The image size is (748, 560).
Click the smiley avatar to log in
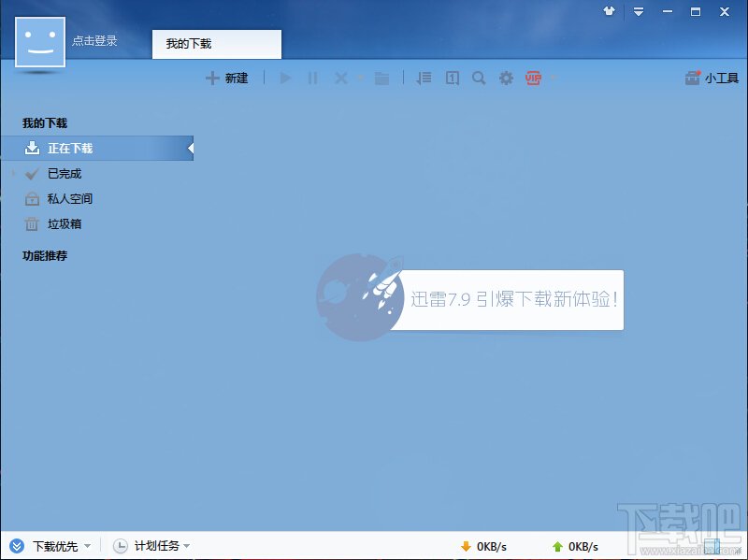pos(40,42)
